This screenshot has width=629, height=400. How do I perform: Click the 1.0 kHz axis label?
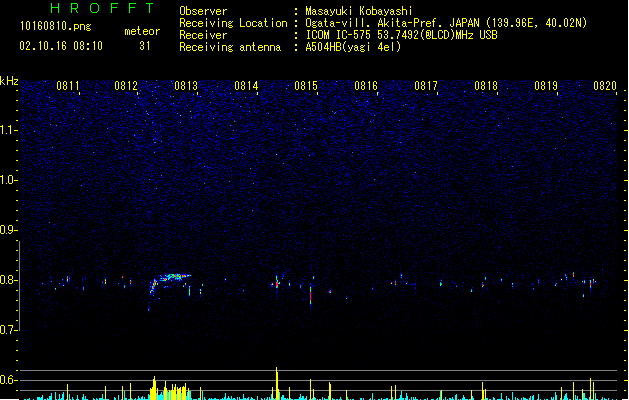tap(8, 180)
